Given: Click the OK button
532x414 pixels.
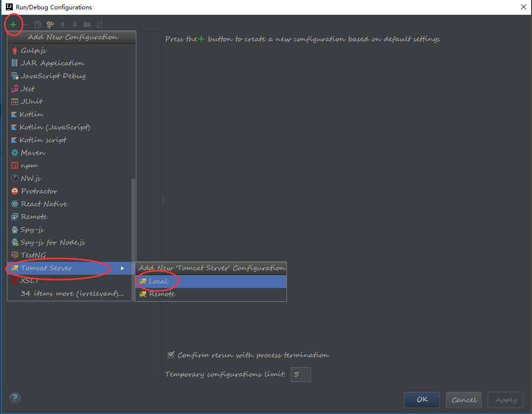Looking at the screenshot, I should 422,400.
